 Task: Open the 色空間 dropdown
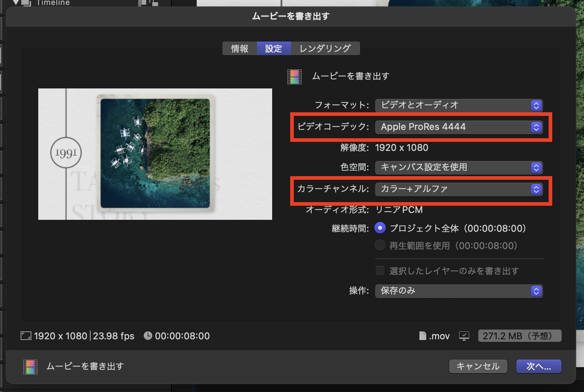click(459, 167)
